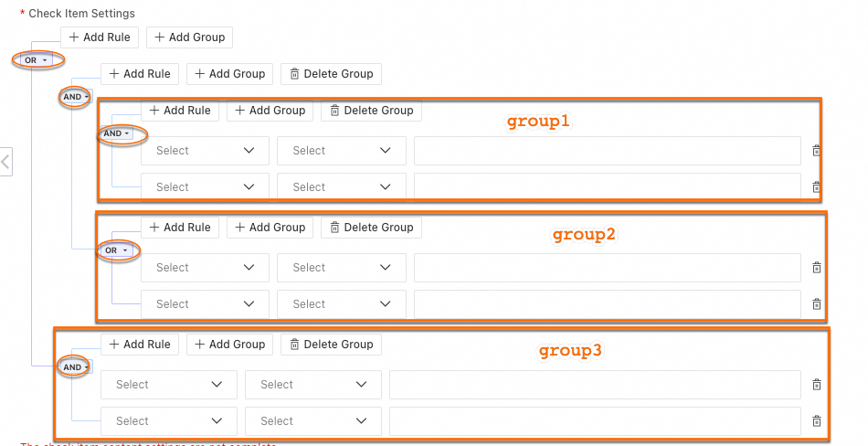Image resolution: width=868 pixels, height=446 pixels.
Task: Delete the second rule in group3
Action: (x=816, y=421)
